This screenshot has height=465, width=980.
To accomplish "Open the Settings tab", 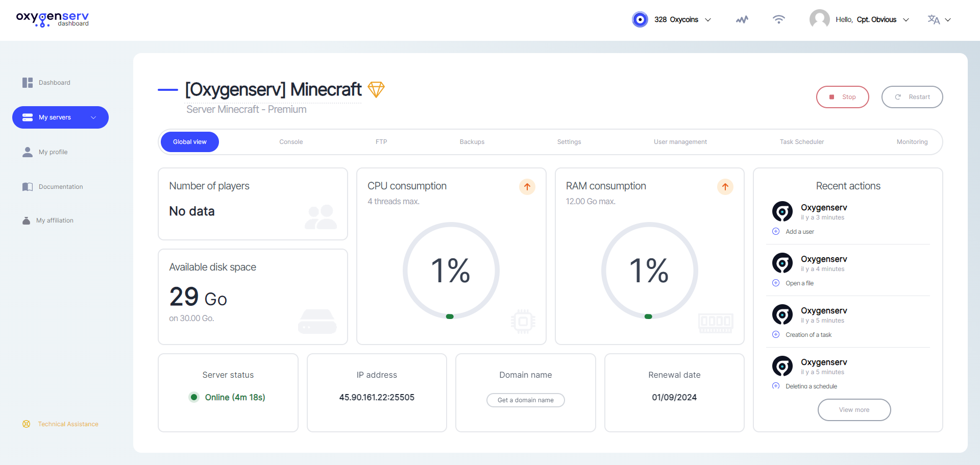I will (x=569, y=142).
